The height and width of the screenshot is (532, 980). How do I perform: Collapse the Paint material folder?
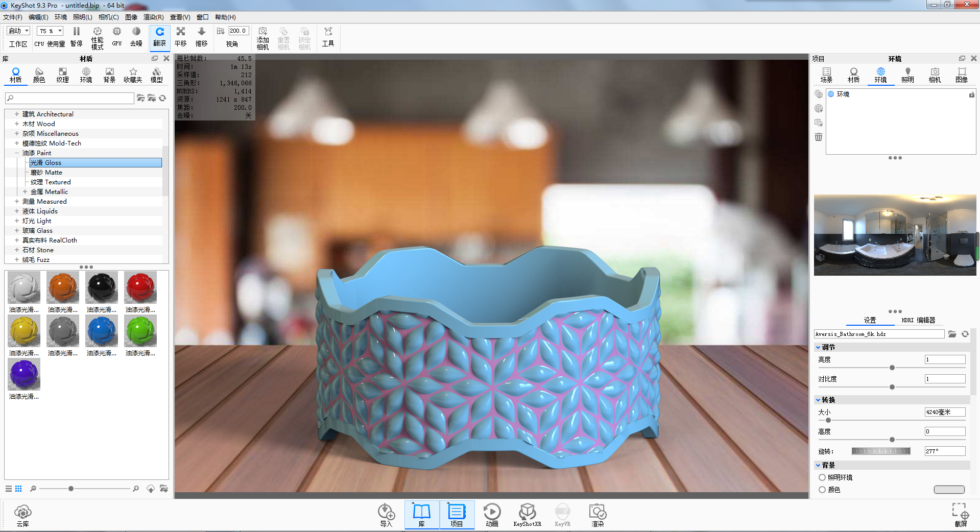[17, 153]
